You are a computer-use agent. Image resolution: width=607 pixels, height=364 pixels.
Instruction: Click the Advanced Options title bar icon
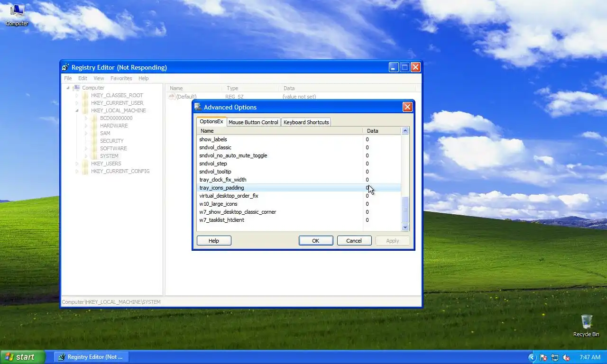198,107
